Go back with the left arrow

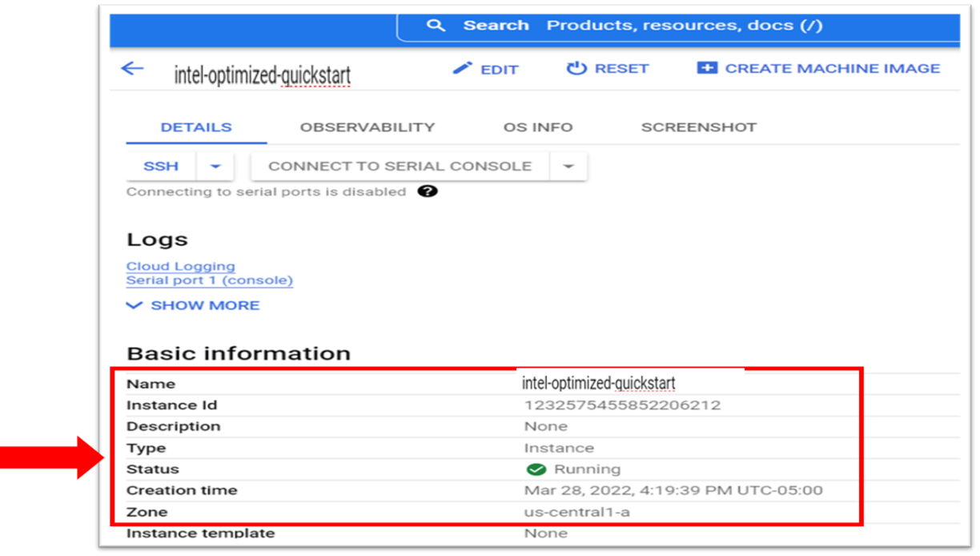point(132,68)
